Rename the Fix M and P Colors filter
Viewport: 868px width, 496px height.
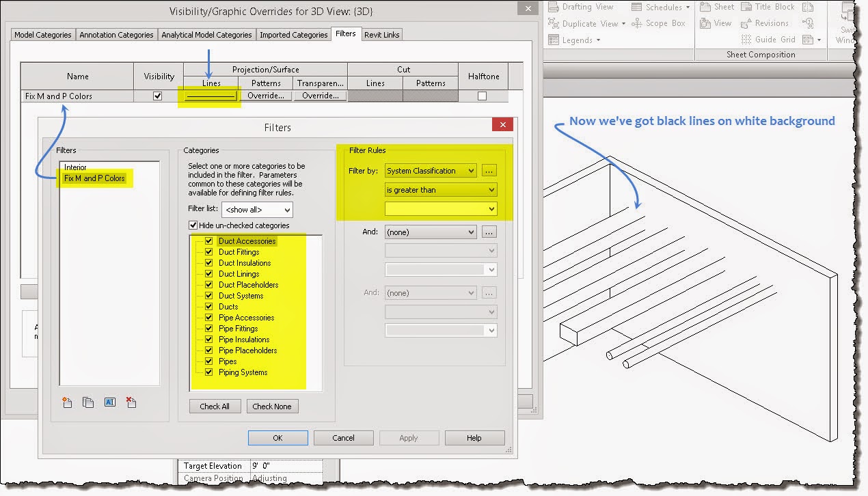(x=109, y=403)
